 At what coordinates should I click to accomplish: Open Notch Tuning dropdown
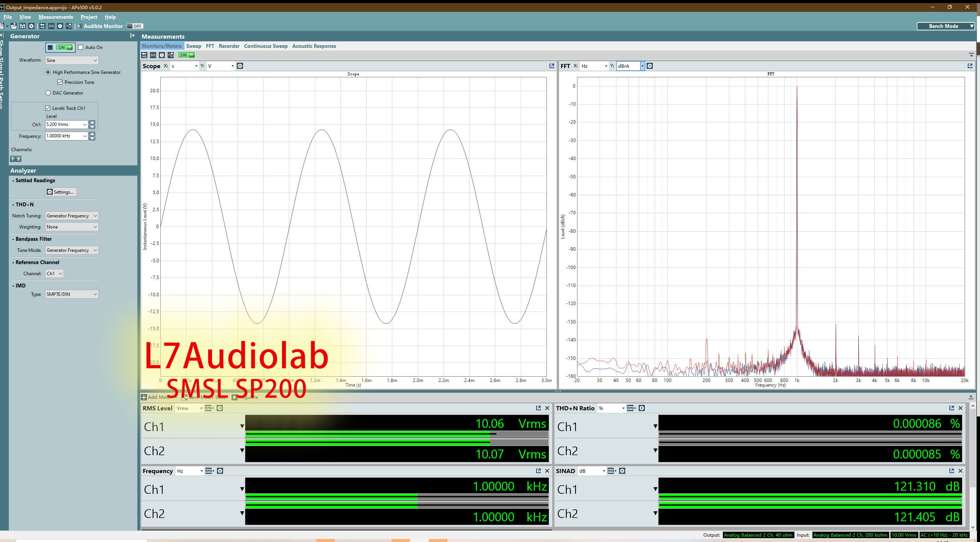point(72,216)
